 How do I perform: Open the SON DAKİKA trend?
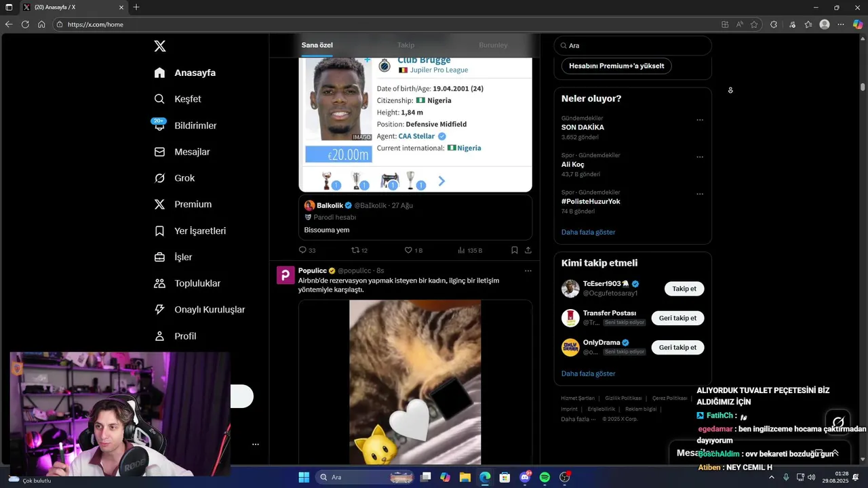tap(583, 127)
